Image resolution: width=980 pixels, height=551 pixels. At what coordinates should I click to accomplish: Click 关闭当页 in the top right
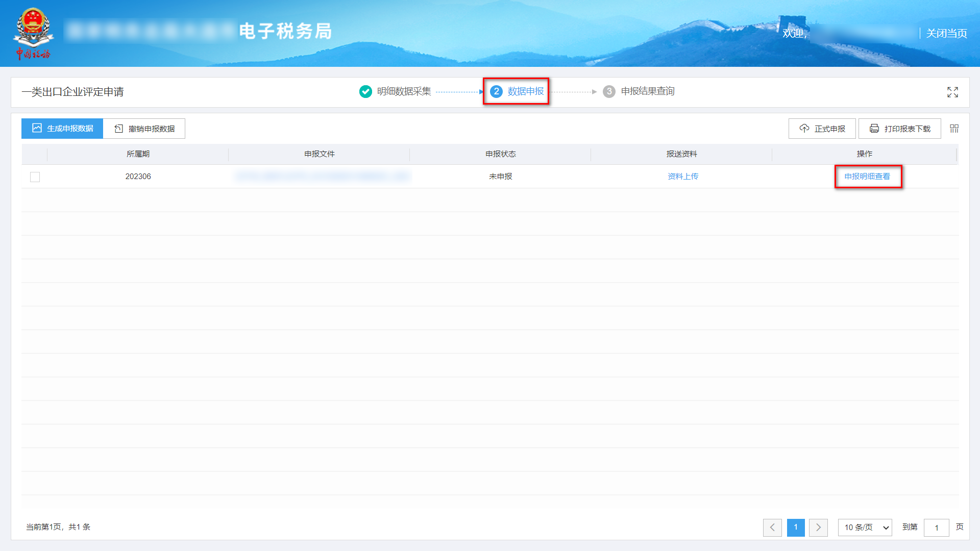[946, 34]
